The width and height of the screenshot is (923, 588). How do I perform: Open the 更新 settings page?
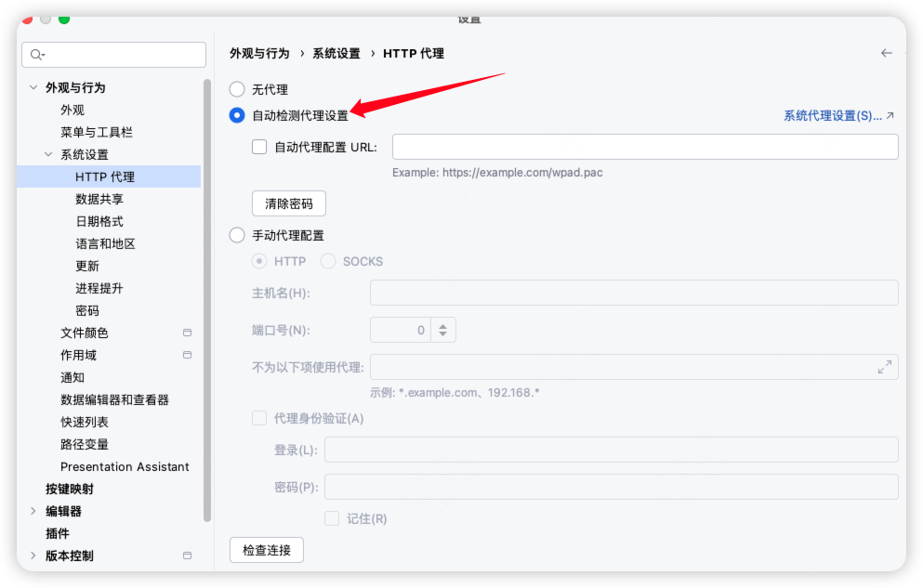pyautogui.click(x=87, y=267)
